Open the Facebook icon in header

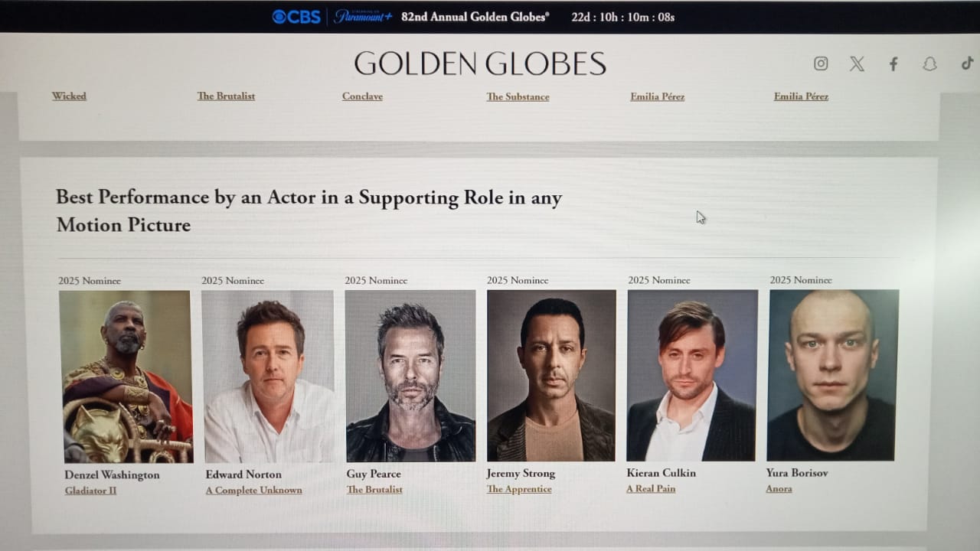pos(893,64)
